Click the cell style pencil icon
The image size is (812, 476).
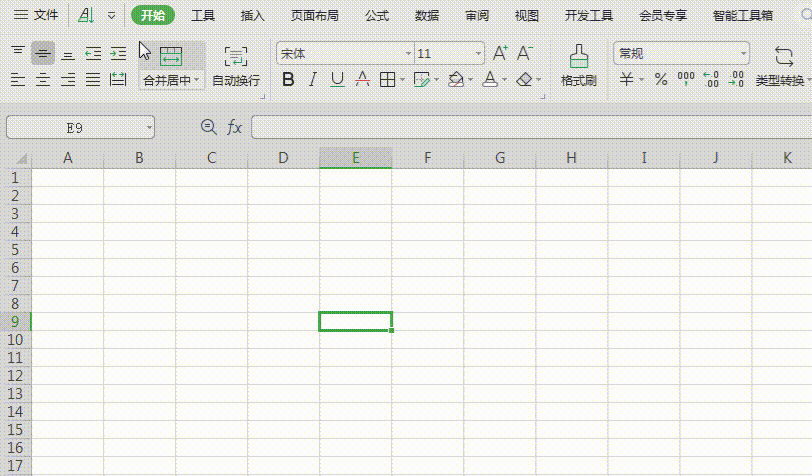coord(422,79)
